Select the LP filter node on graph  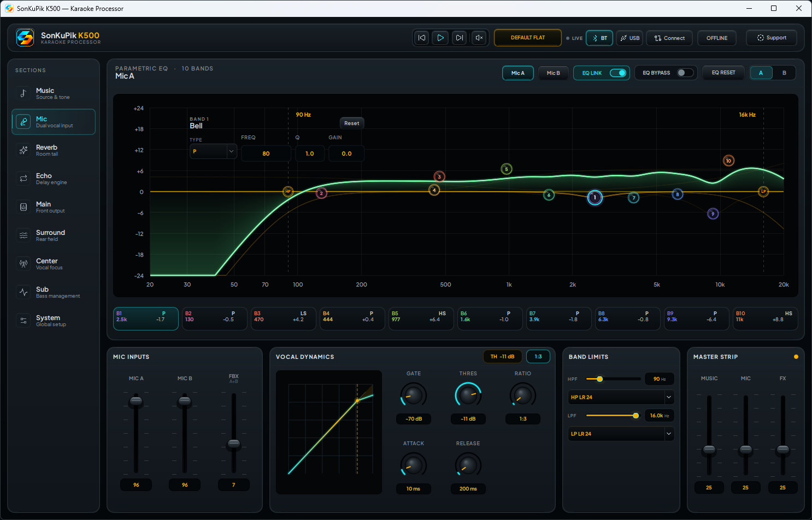point(763,191)
